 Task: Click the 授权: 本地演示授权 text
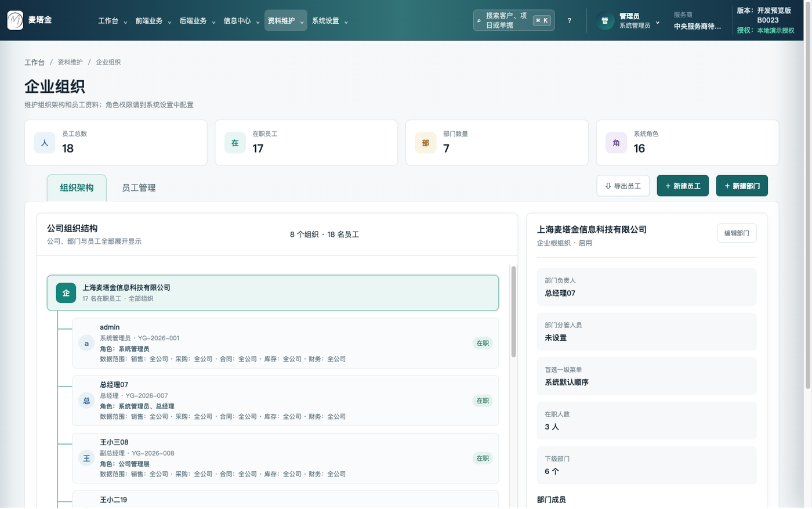766,30
